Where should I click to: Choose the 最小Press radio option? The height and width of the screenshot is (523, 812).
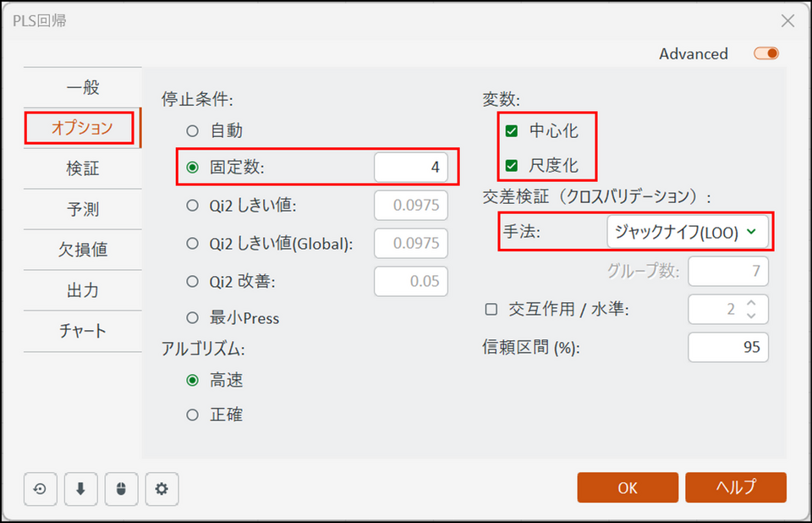pyautogui.click(x=193, y=318)
